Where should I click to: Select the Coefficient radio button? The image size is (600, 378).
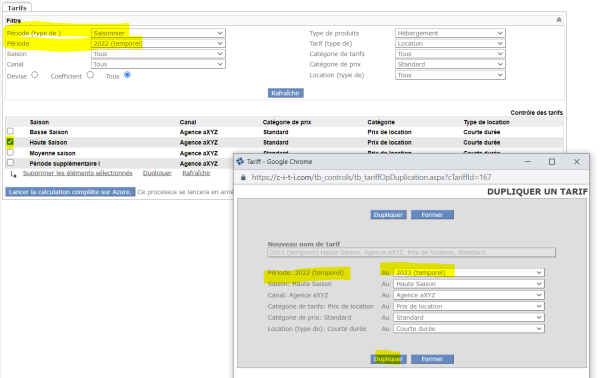pos(90,75)
